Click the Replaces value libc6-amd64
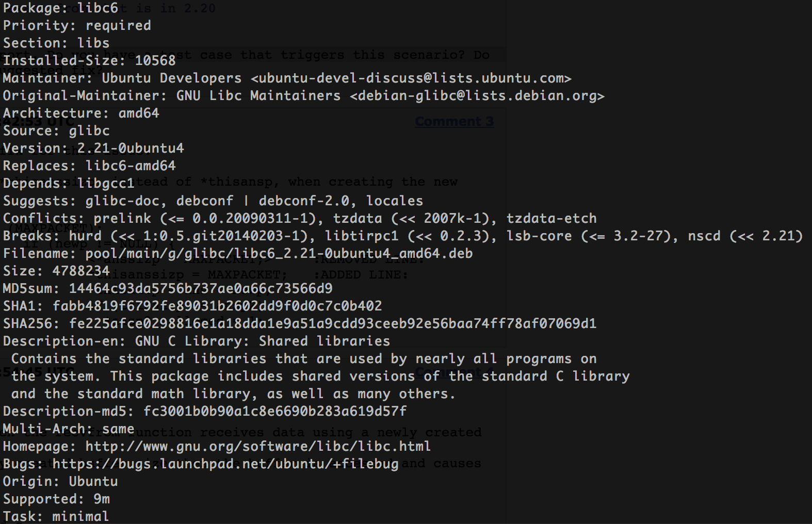Image resolution: width=812 pixels, height=524 pixels. point(131,166)
